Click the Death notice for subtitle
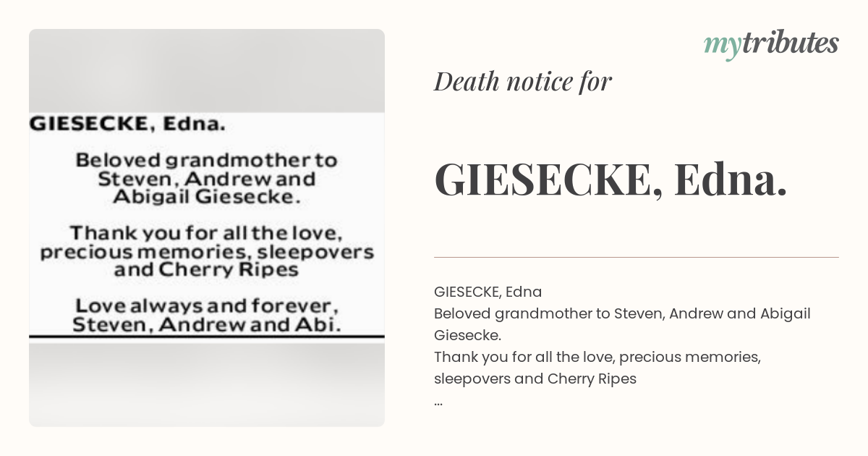 point(523,82)
